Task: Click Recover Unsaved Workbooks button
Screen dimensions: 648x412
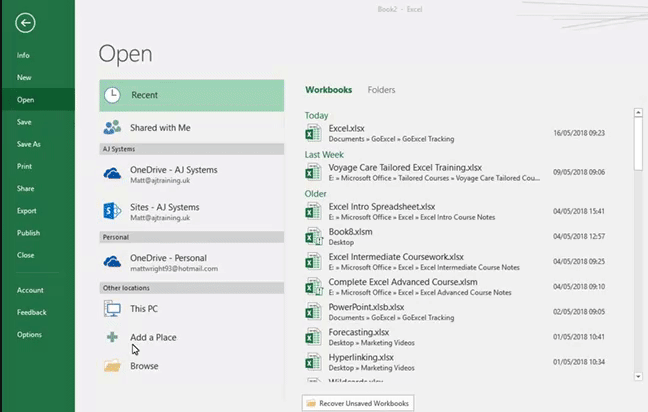Action: (358, 403)
